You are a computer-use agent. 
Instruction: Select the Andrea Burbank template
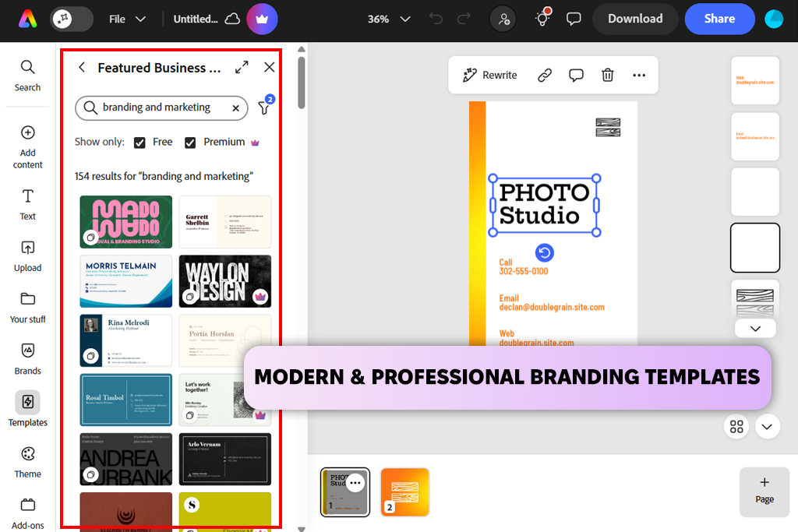125,460
